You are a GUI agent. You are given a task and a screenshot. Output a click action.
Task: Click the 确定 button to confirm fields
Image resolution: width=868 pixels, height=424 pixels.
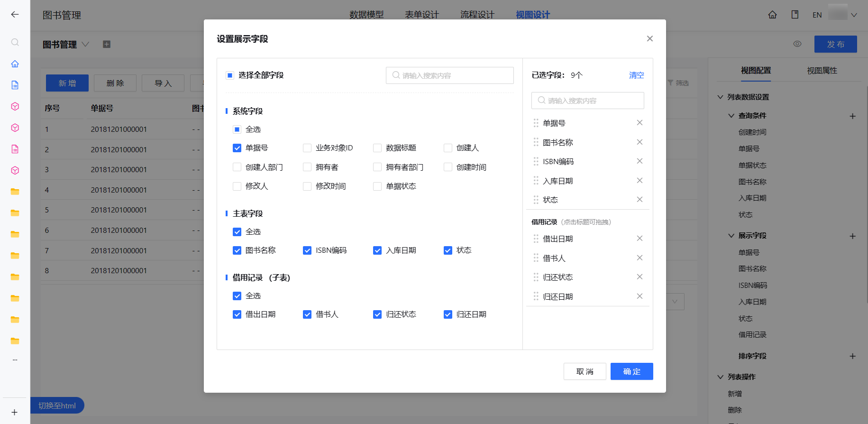point(631,371)
